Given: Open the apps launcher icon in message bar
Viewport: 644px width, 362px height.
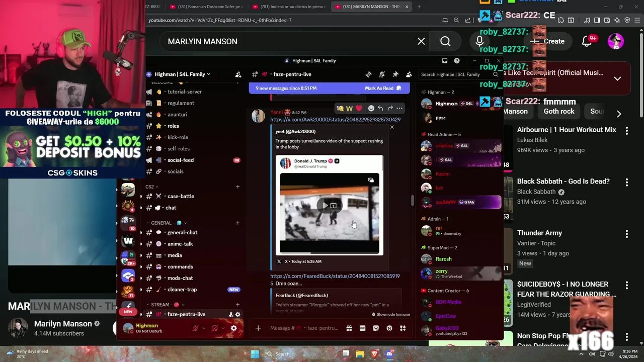Looking at the screenshot, I should click(403, 328).
